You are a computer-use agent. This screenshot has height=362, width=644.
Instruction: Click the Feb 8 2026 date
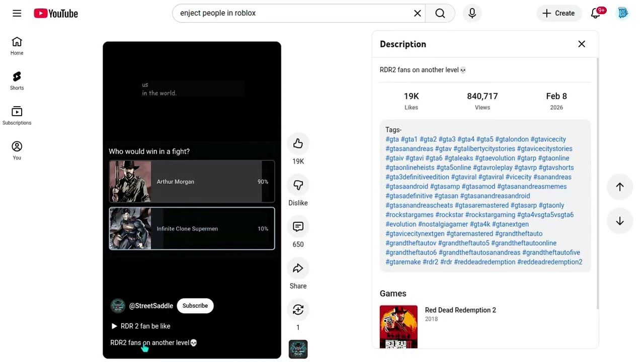point(556,101)
